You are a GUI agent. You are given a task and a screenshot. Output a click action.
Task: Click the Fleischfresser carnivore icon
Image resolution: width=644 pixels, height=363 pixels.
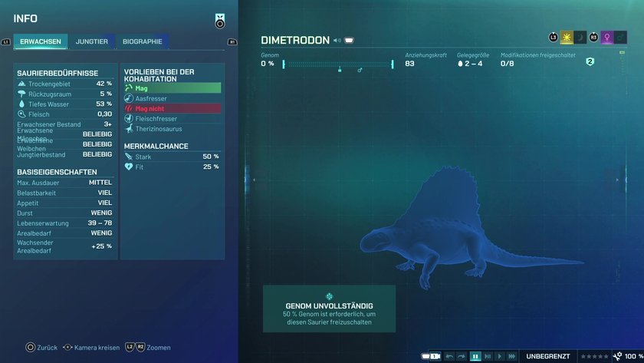click(129, 118)
